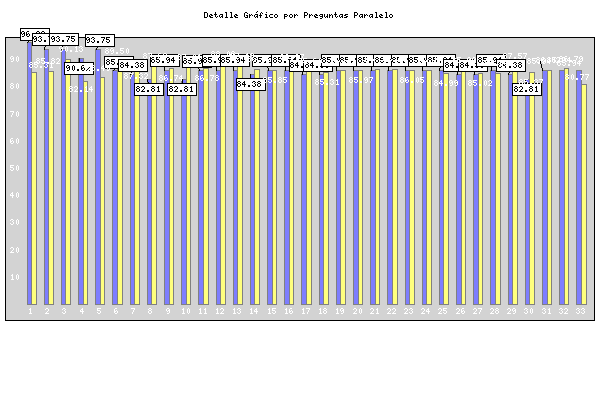Click the y-axis label 60
Viewport: 600px width, 400px height.
pos(15,141)
